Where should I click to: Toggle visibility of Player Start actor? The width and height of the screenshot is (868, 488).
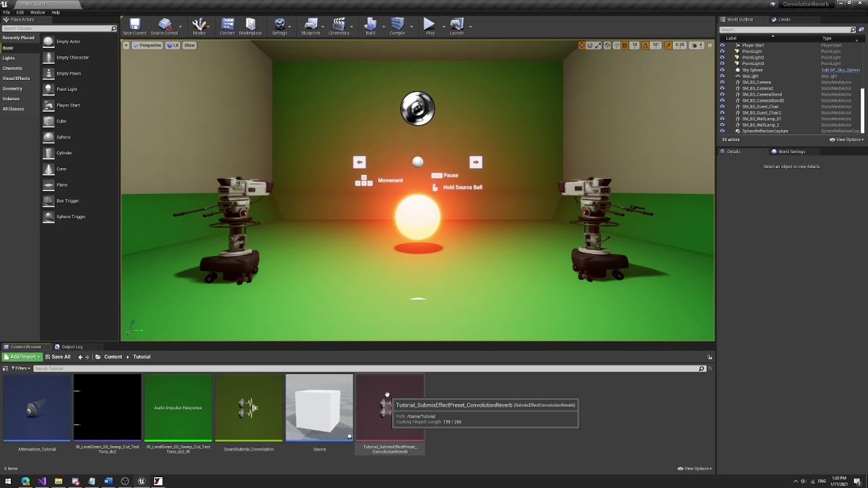722,45
